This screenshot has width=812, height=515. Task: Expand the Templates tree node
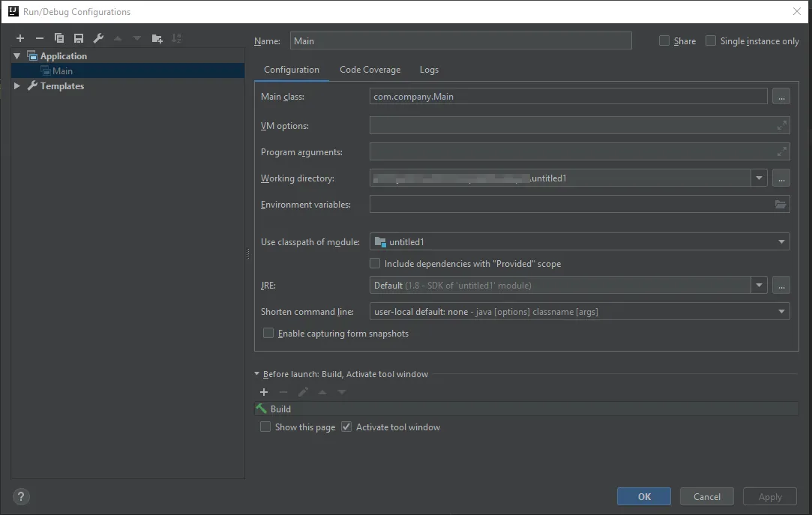(x=17, y=86)
